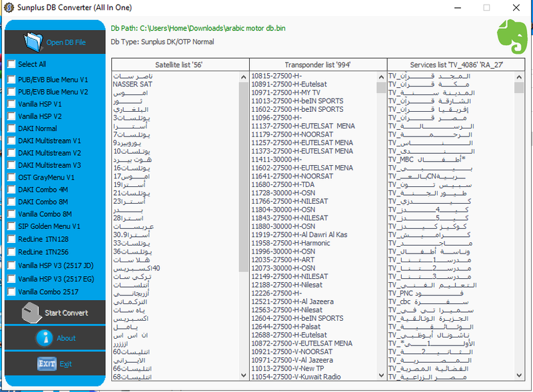Check the DAKI Combo 4M box

pos(11,190)
